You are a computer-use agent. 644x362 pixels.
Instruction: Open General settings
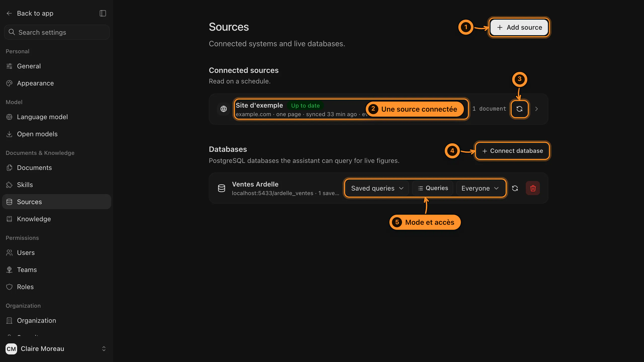pyautogui.click(x=57, y=66)
